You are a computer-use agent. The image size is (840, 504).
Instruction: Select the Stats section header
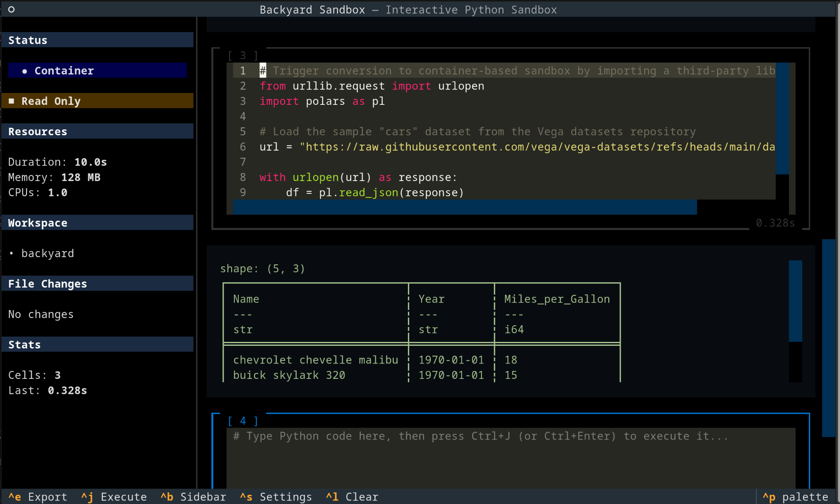click(x=97, y=345)
